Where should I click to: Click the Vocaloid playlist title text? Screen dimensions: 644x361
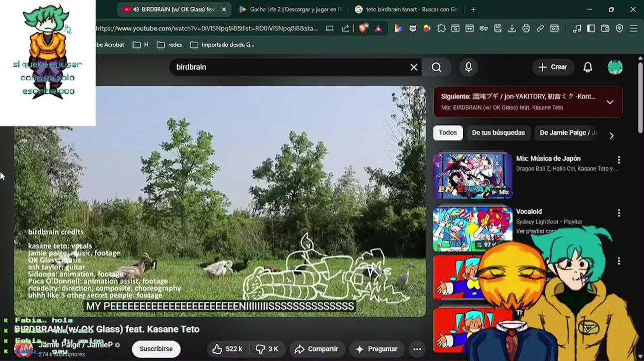tap(529, 212)
